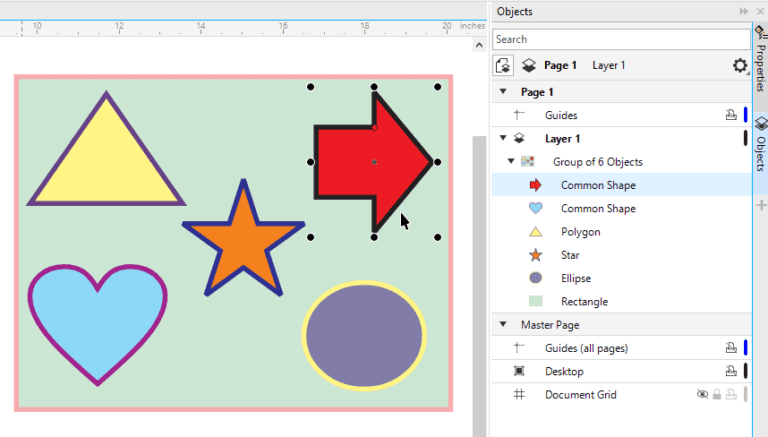The width and height of the screenshot is (768, 437).
Task: Collapse the Page 1 tree section
Action: tap(502, 92)
